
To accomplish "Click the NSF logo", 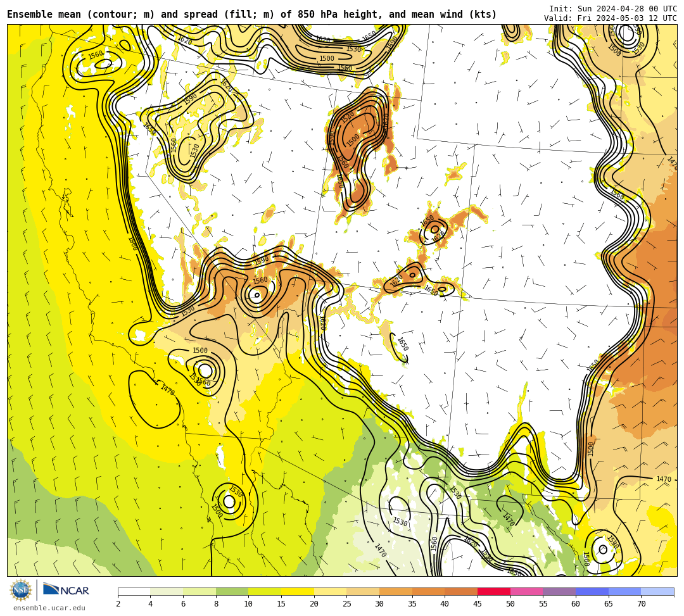I will coord(21,591).
